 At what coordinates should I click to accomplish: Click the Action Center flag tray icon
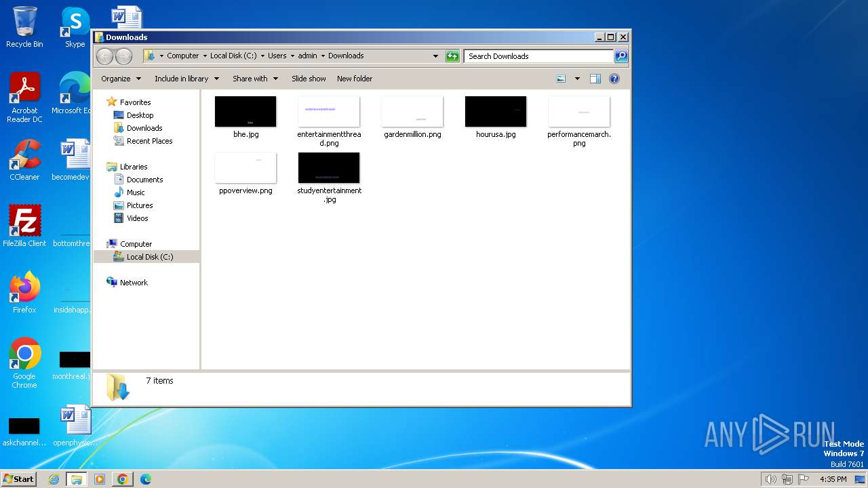coord(804,479)
